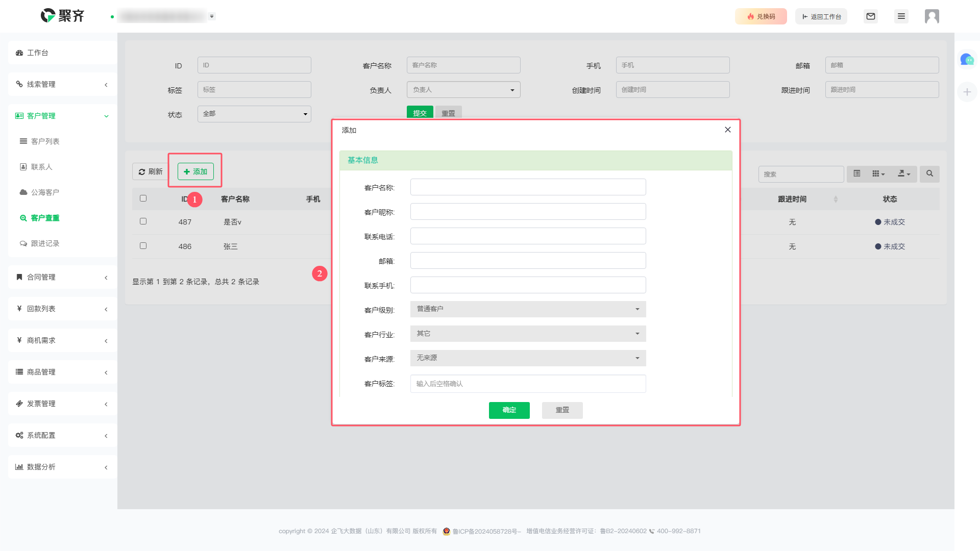Click the filter 重置 button
Screen dimensions: 980x551
click(448, 112)
